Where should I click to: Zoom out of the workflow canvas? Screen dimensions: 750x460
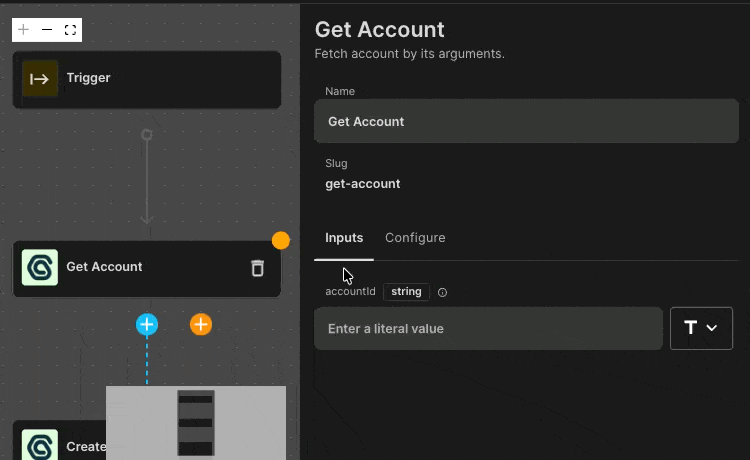[47, 30]
